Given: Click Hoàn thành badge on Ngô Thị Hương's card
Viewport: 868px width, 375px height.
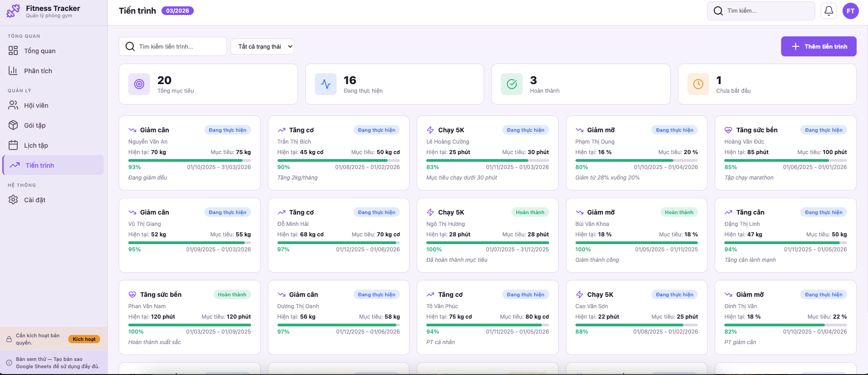Looking at the screenshot, I should tap(530, 212).
